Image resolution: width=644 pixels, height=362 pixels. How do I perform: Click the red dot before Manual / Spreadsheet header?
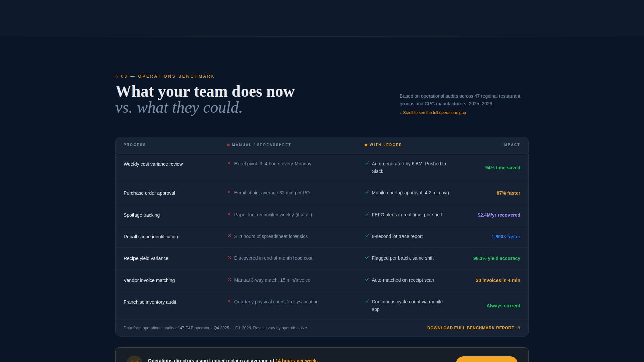(x=228, y=145)
